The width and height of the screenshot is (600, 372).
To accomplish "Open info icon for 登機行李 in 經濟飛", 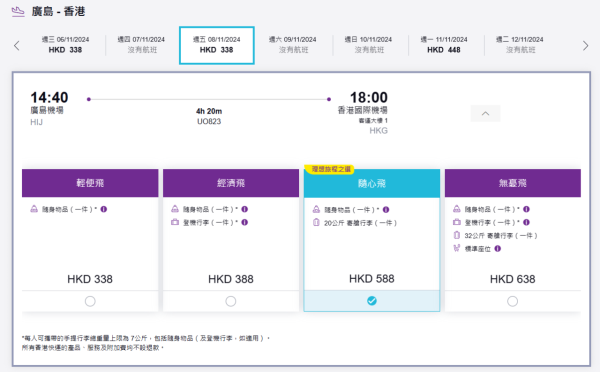I will (245, 222).
